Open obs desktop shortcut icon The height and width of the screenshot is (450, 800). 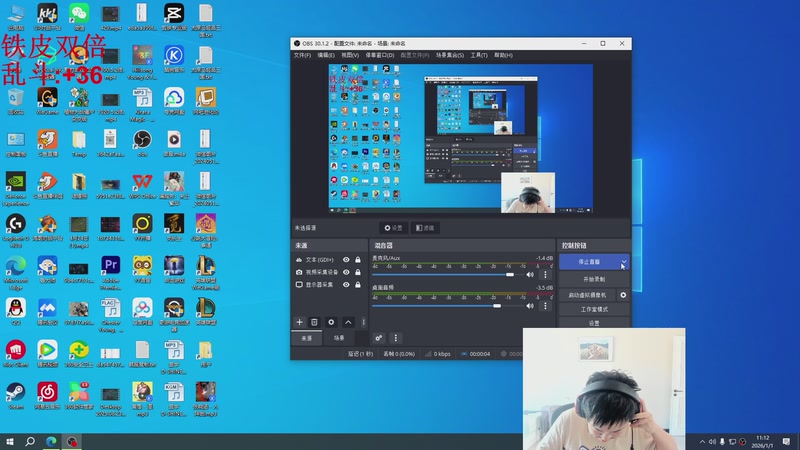142,143
